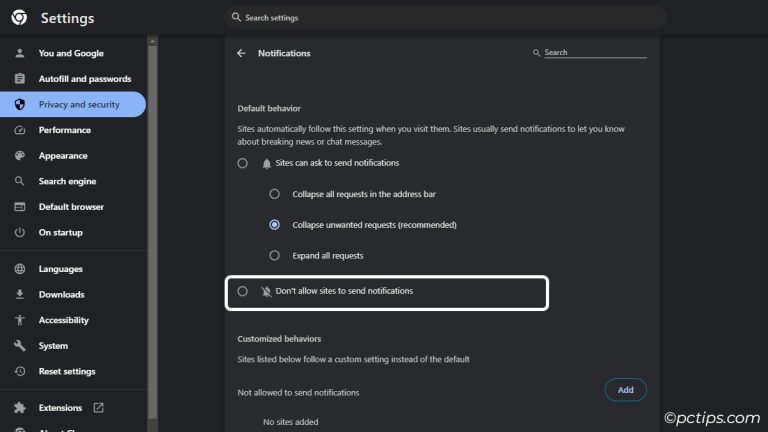Click the magnifier icon beside notifications Search
This screenshot has width=768, height=432.
tap(536, 52)
